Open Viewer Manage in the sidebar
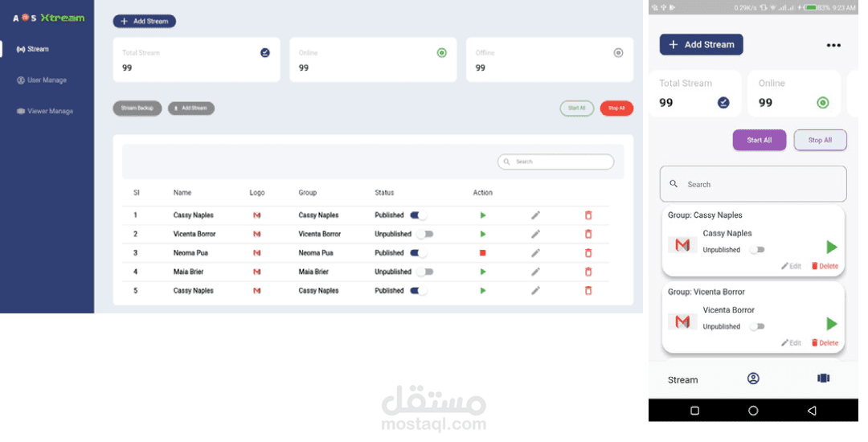 tap(45, 111)
